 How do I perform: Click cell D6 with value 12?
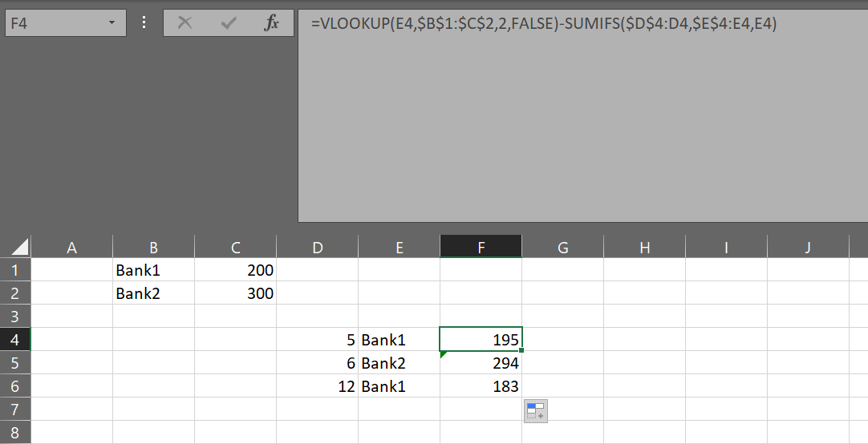click(317, 386)
